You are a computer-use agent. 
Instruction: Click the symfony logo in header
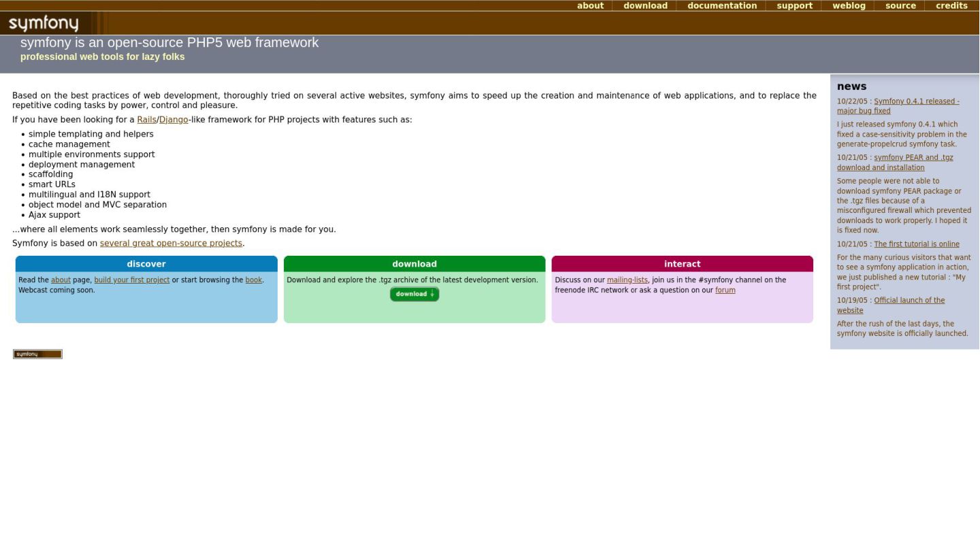click(x=44, y=24)
